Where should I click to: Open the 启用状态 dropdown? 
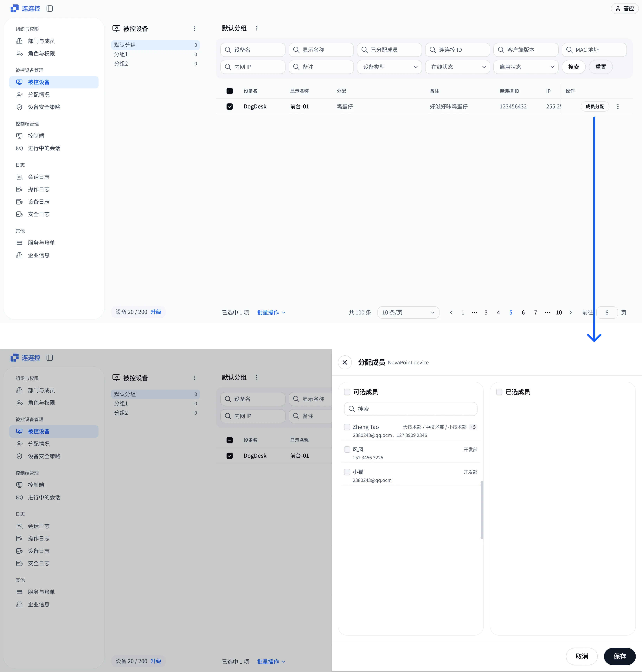pyautogui.click(x=526, y=67)
